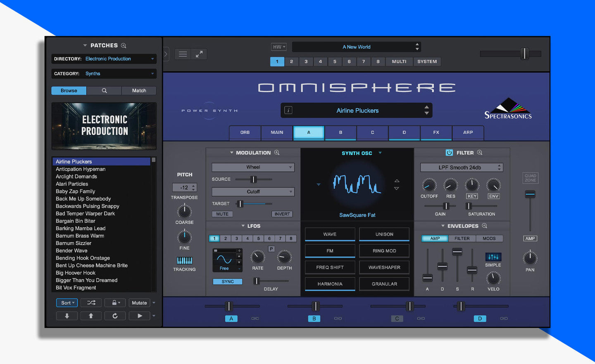Click the lock icon button in browser footer
Viewport: 595px width, 364px height.
pos(114,303)
